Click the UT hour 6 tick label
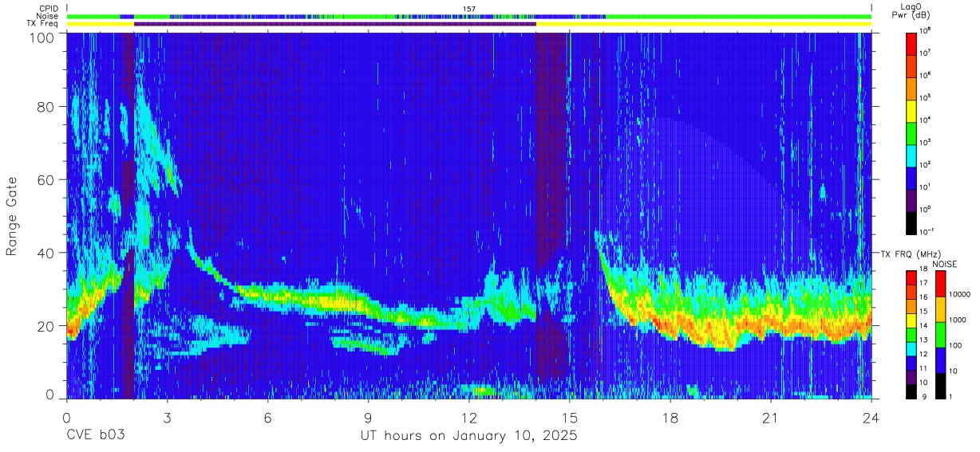Image resolution: width=980 pixels, height=452 pixels. click(267, 418)
